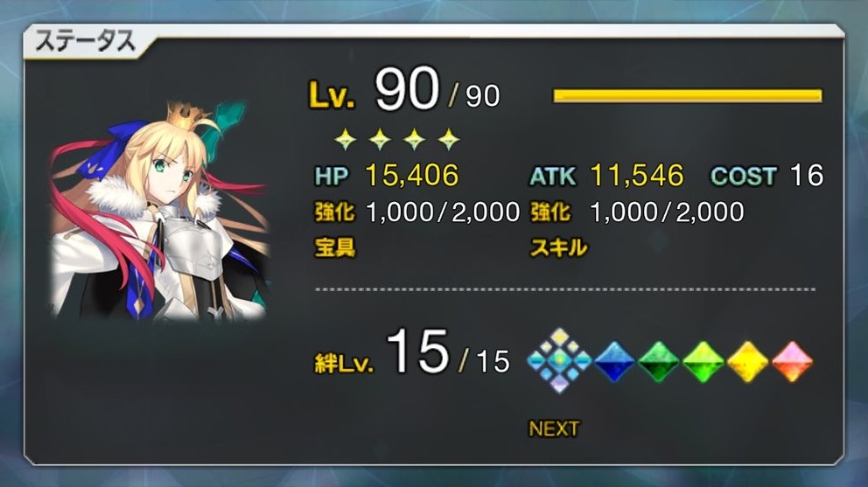Click the スキル label

click(x=558, y=247)
